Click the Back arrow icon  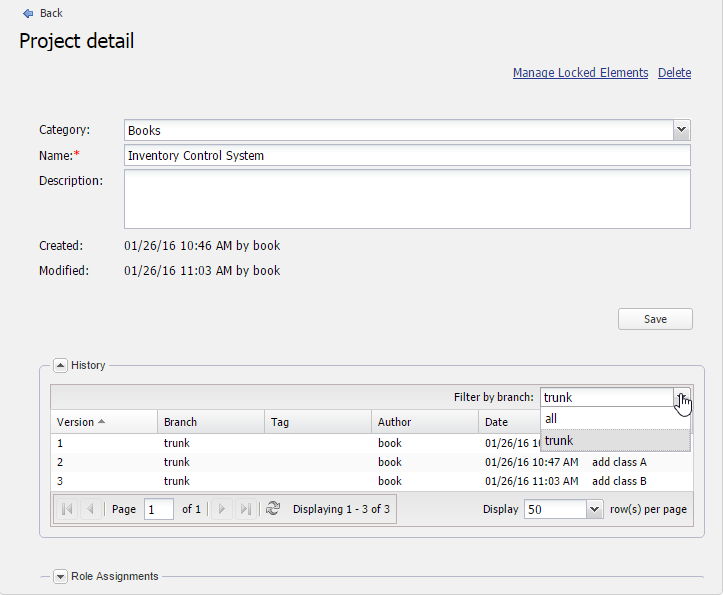[x=27, y=13]
